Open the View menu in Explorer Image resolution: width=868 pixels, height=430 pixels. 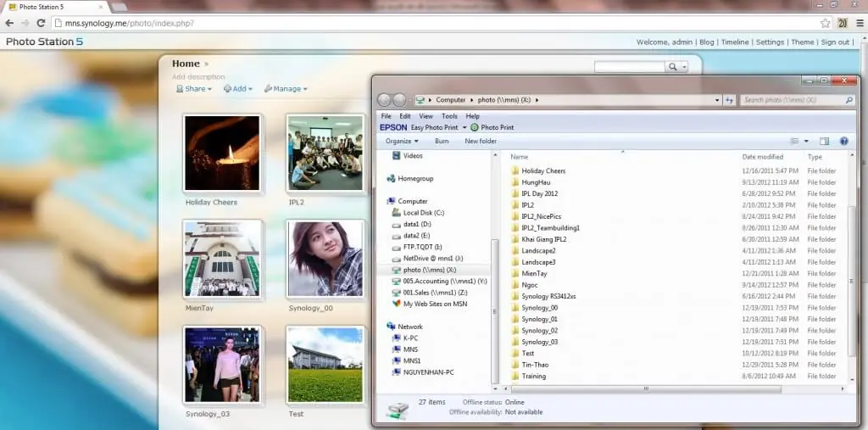point(426,116)
